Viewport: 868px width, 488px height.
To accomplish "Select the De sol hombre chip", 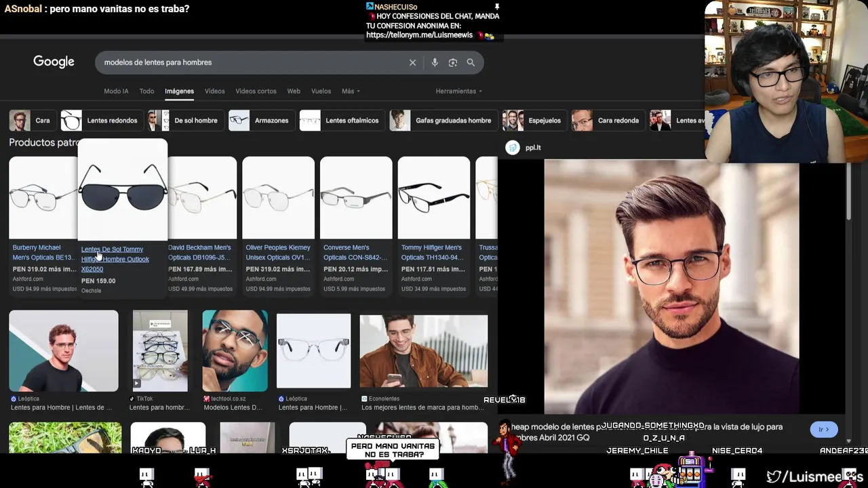I will [x=185, y=121].
